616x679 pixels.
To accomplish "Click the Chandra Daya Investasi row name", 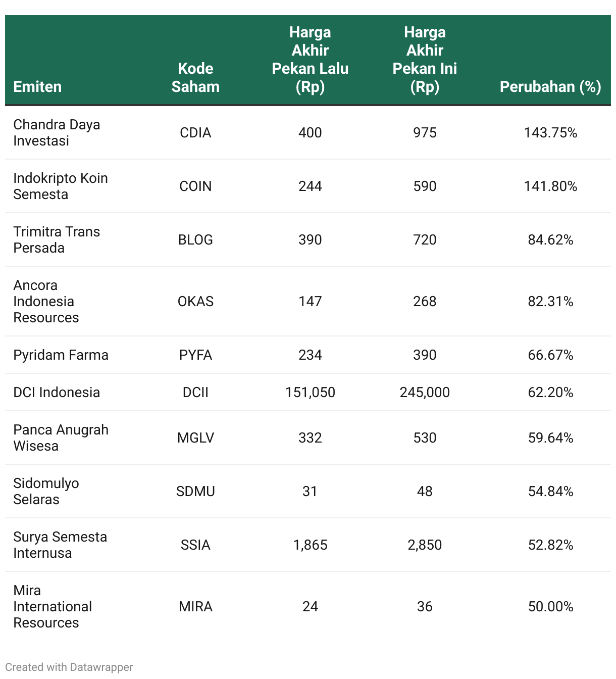I will 57,132.
